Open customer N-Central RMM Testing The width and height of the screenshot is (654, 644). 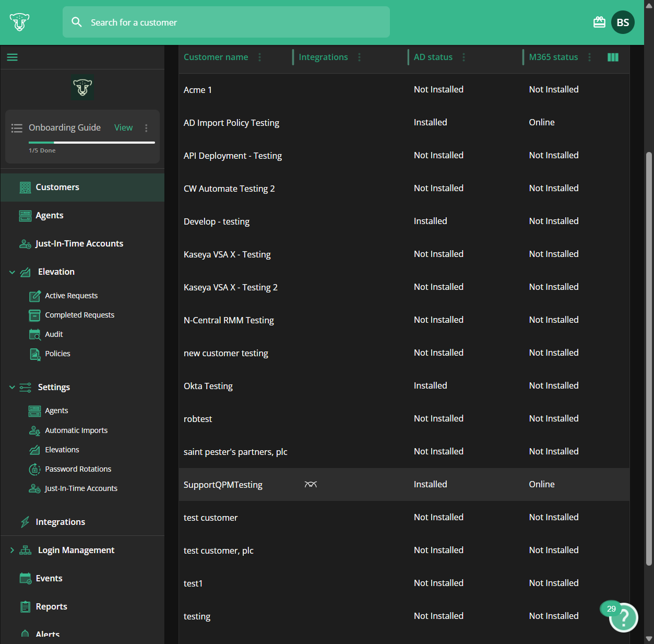click(229, 320)
